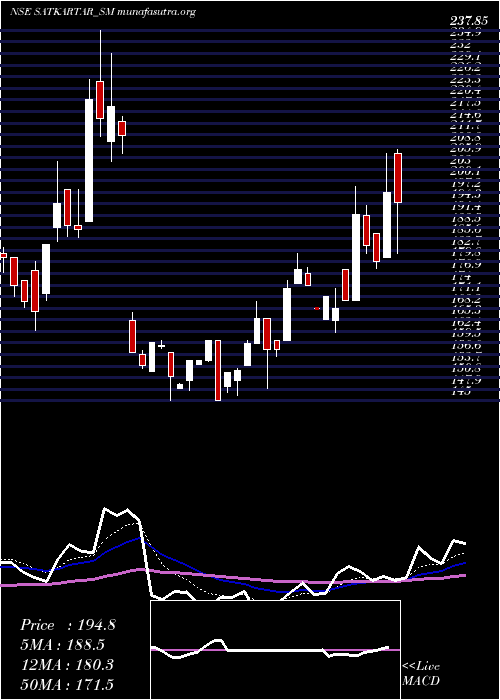Viewport: 500px width, 700px height.
Task: Click the long red candle at chart bottom
Action: 218,370
